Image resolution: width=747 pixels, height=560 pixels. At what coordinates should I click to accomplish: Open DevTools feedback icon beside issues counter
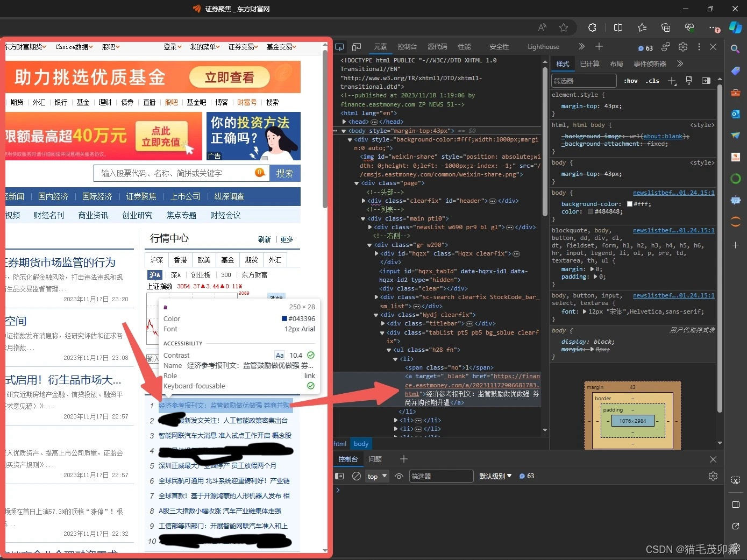click(x=666, y=47)
